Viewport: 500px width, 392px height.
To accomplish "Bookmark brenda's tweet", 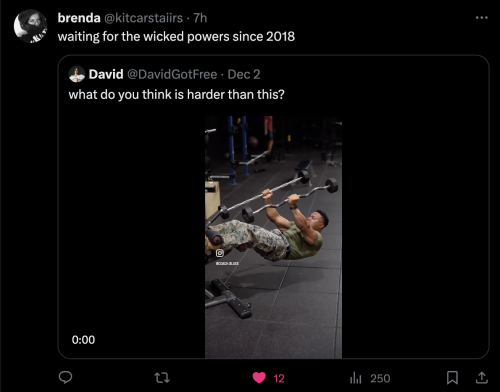I will 452,378.
